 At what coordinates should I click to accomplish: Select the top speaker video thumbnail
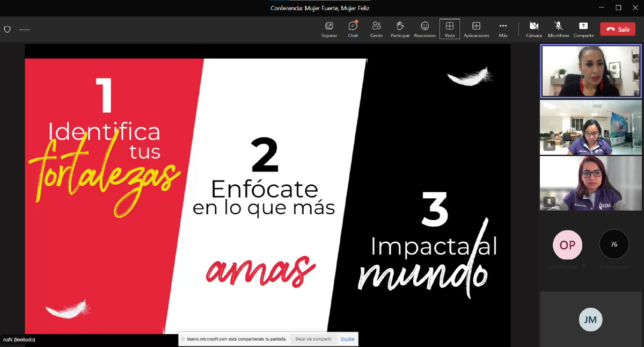click(x=591, y=71)
